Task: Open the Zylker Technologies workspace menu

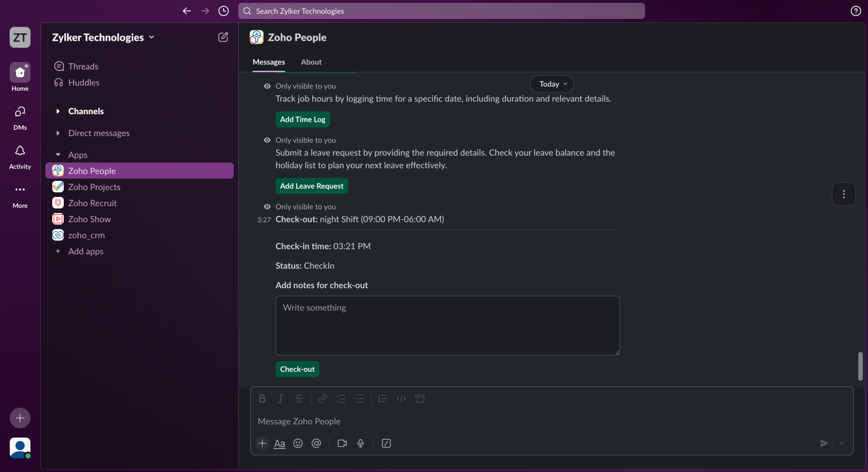Action: point(103,37)
